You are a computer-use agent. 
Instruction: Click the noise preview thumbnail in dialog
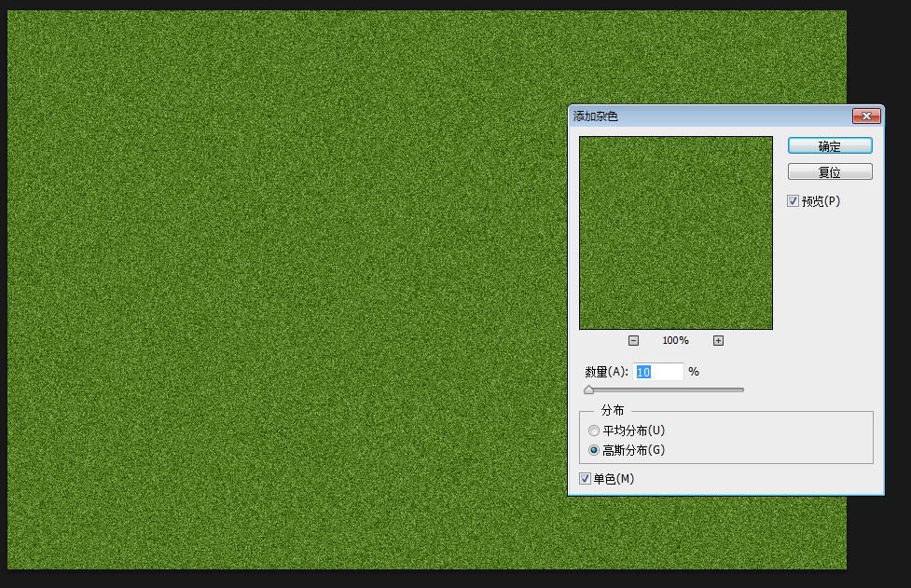click(x=675, y=233)
